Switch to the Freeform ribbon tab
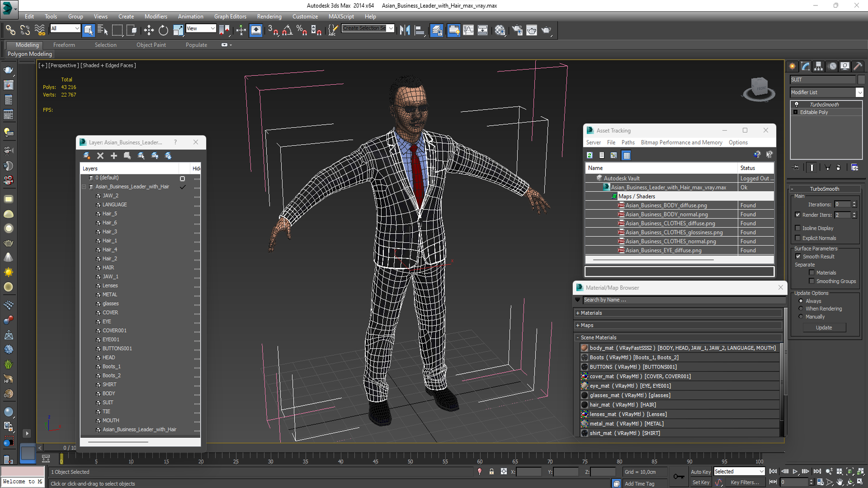 pos(64,45)
